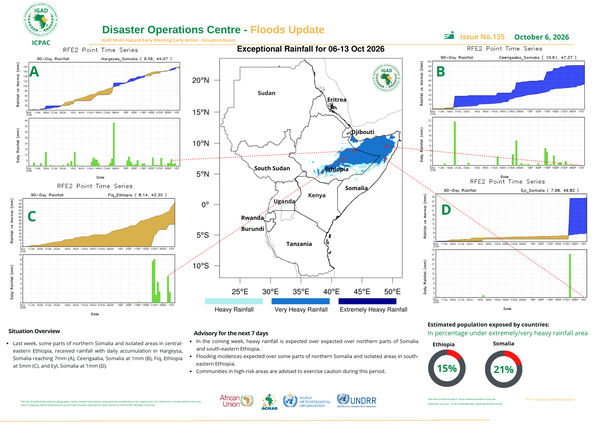Viewport: 600px width, 424px height.
Task: Click the IGAD ICPAC logo above the title
Action: tap(41, 24)
